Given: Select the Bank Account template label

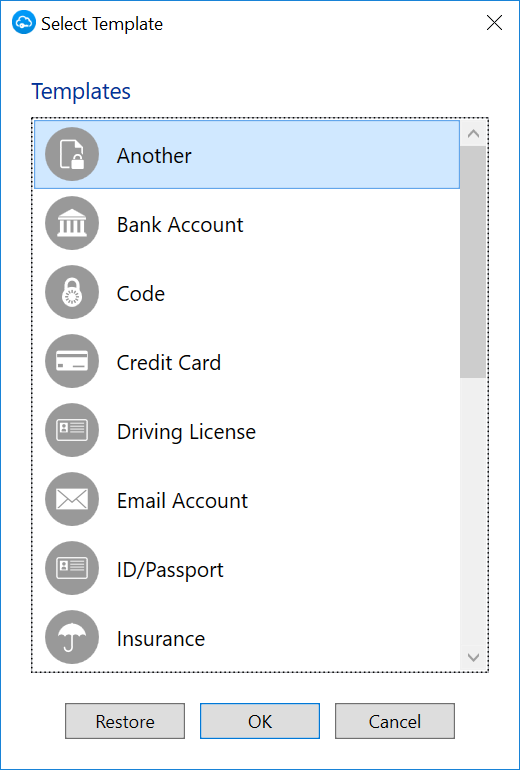Looking at the screenshot, I should click(x=180, y=225).
